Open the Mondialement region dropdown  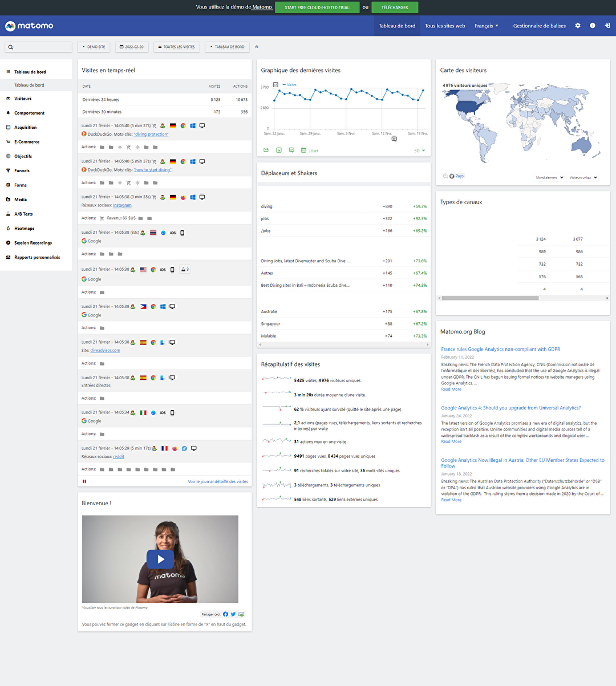[549, 177]
